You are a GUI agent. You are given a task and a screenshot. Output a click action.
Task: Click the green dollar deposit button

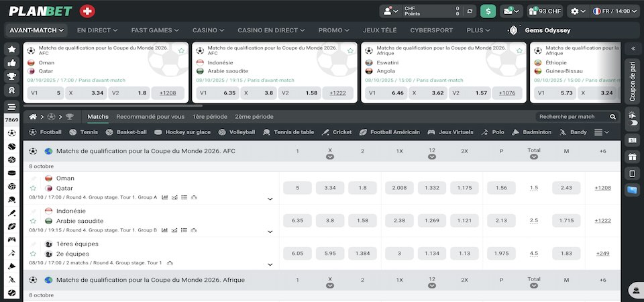pyautogui.click(x=488, y=11)
